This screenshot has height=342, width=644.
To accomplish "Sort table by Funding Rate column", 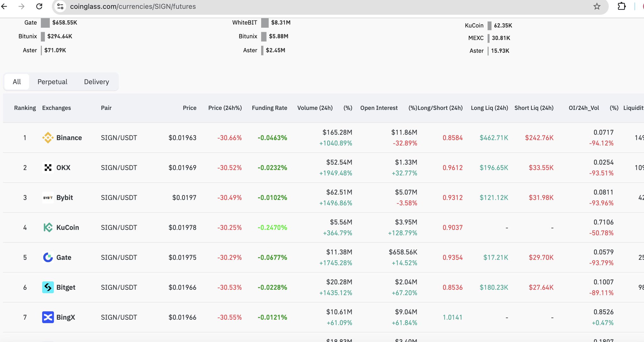I will (269, 108).
